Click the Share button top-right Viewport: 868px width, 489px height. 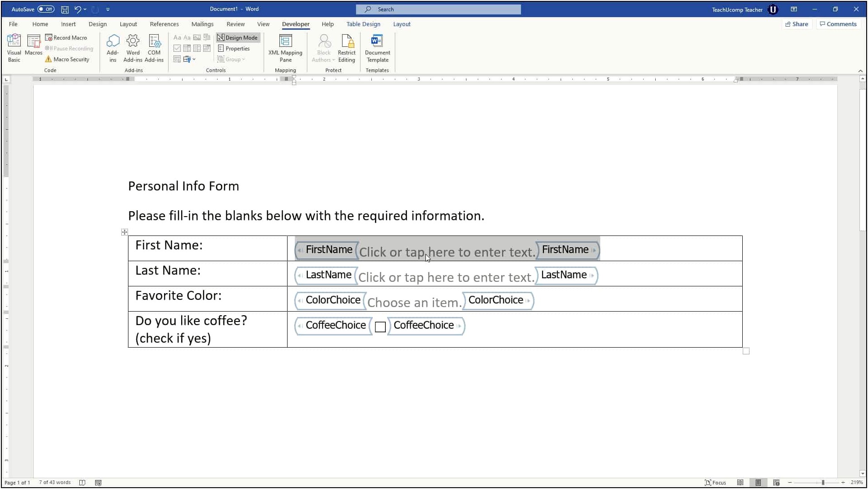[797, 24]
